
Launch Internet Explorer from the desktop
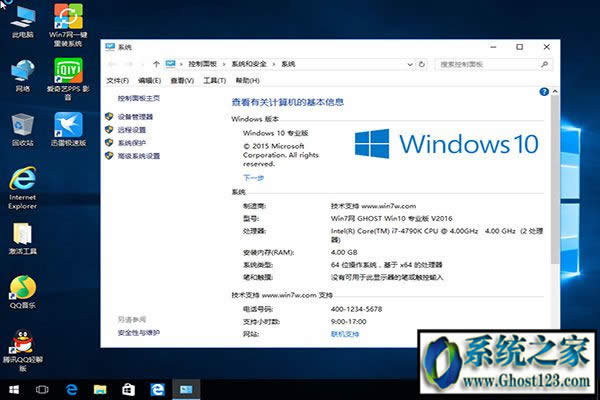click(x=21, y=180)
